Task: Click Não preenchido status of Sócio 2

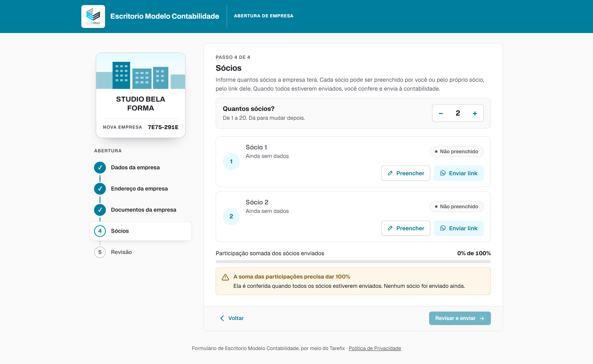Action: coord(456,206)
